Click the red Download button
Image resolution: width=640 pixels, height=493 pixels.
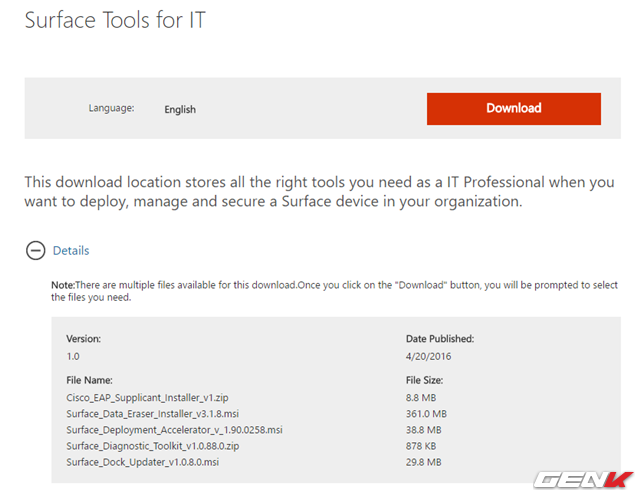click(513, 109)
